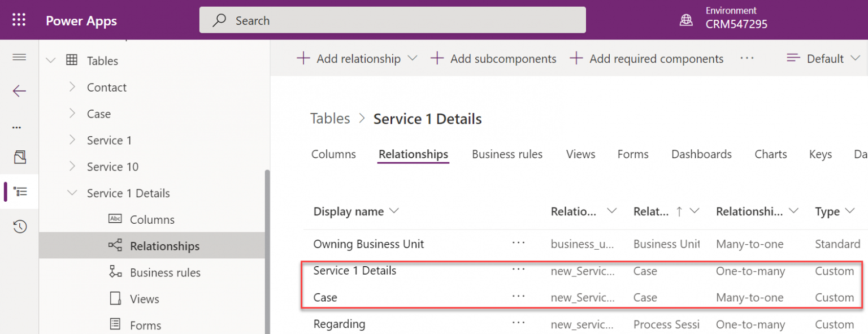
Task: Click the Business rules icon in tree
Action: click(x=115, y=271)
